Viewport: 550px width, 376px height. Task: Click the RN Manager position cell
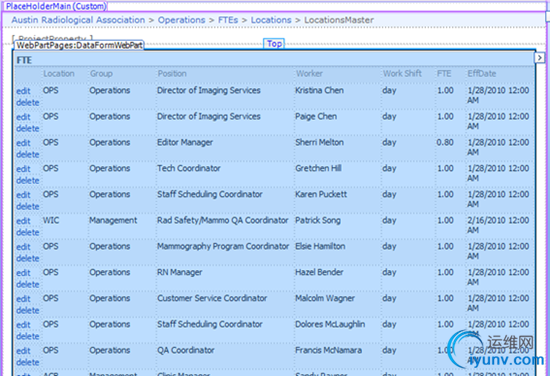point(180,272)
